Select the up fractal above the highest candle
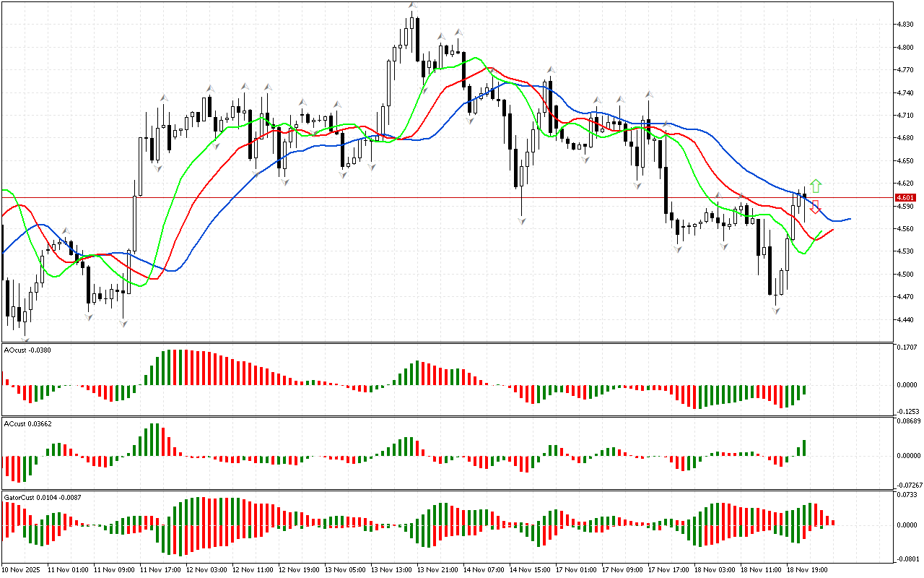Screen dimensions: 924x578 coord(411,6)
